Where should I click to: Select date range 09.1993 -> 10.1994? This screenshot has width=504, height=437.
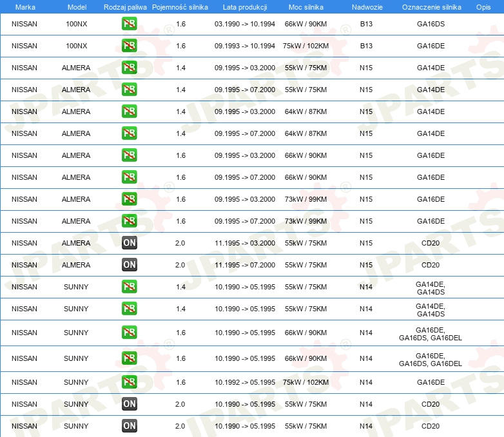click(245, 46)
